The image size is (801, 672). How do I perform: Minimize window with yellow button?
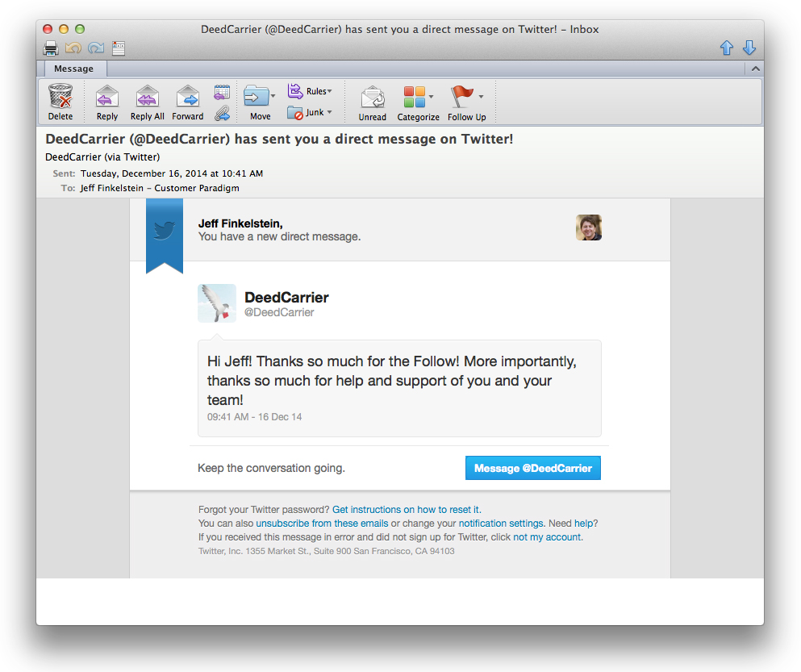(x=64, y=29)
